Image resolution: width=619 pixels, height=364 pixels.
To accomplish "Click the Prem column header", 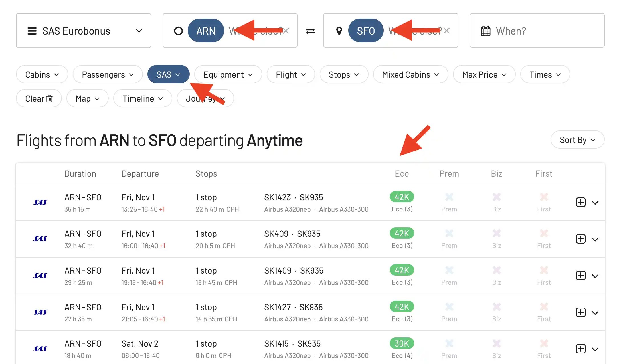I will tap(449, 173).
